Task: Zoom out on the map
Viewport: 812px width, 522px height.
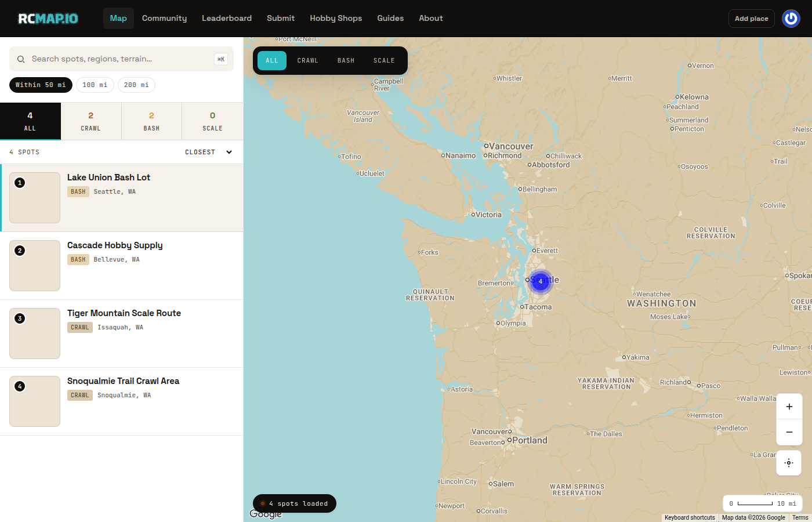Action: pyautogui.click(x=789, y=432)
